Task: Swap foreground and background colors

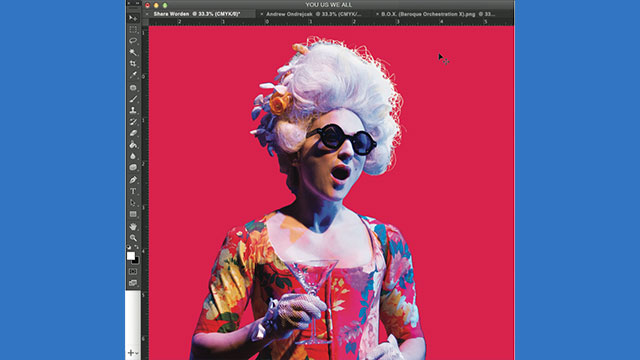Action: [137, 247]
